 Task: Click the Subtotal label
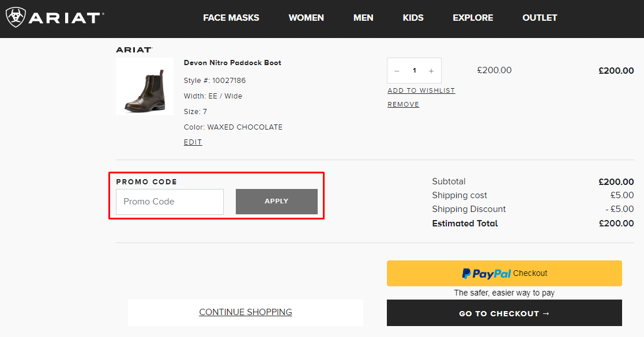(x=449, y=181)
